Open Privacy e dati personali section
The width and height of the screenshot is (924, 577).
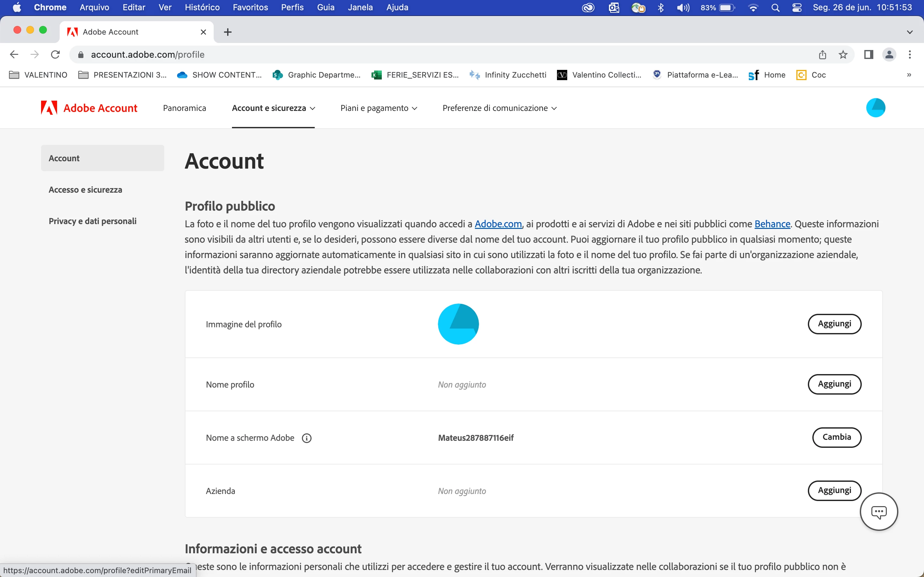pyautogui.click(x=92, y=221)
